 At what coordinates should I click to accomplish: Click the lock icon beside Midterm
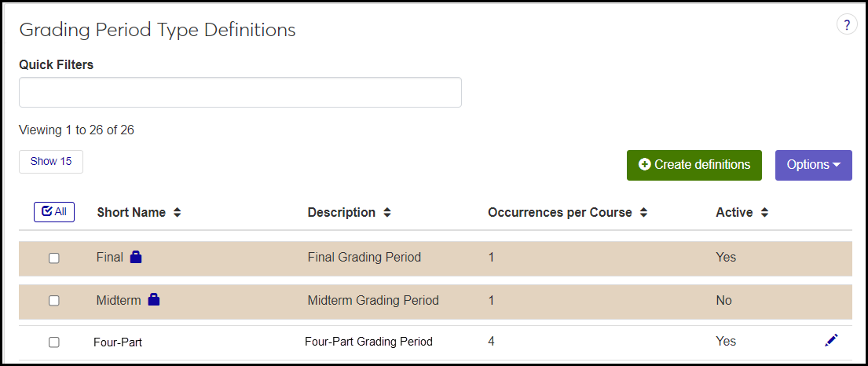[x=154, y=299]
